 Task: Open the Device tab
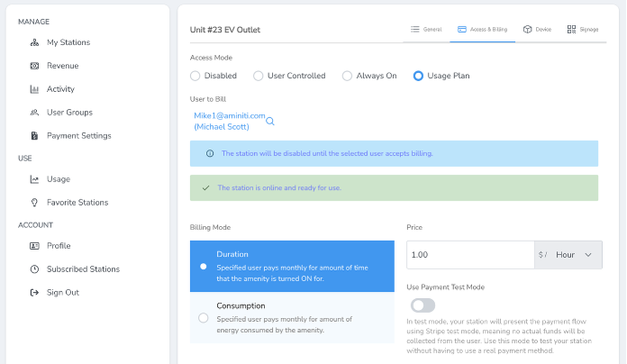(x=537, y=30)
